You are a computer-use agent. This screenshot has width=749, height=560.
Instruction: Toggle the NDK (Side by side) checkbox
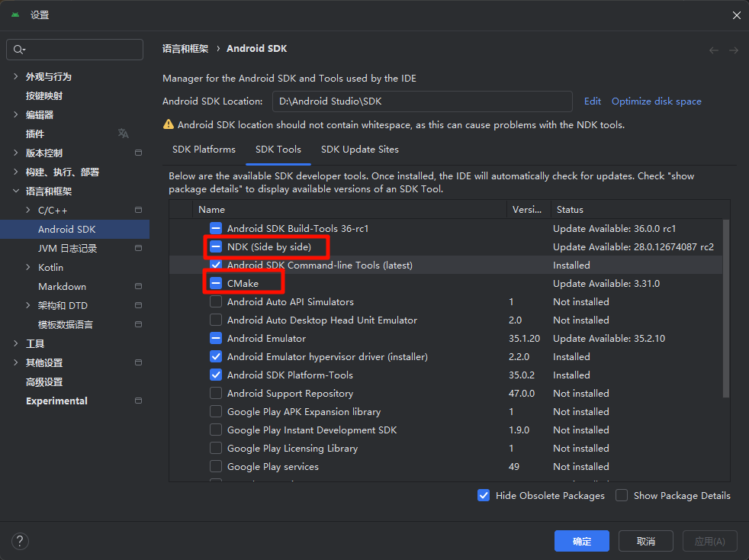pos(216,246)
